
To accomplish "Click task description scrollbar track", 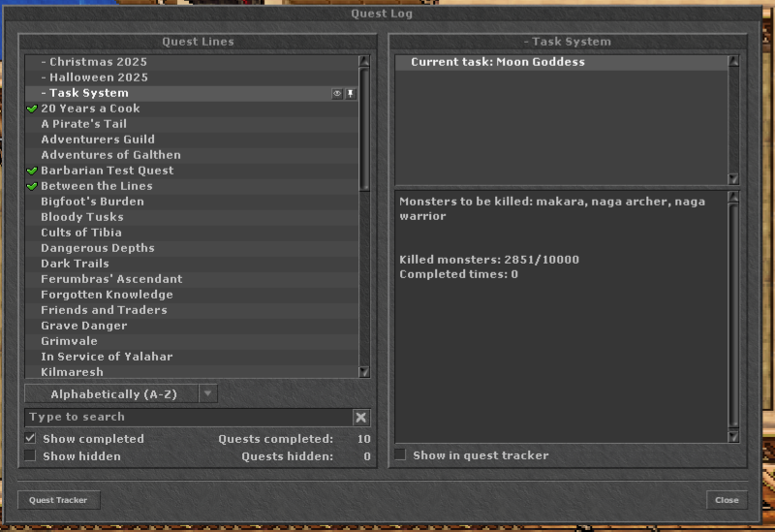I will 733,317.
